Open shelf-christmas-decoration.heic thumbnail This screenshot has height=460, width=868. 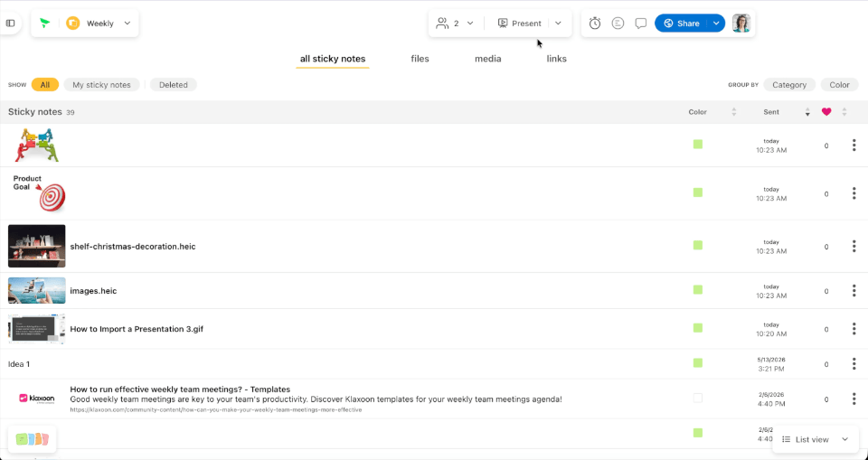coord(36,246)
